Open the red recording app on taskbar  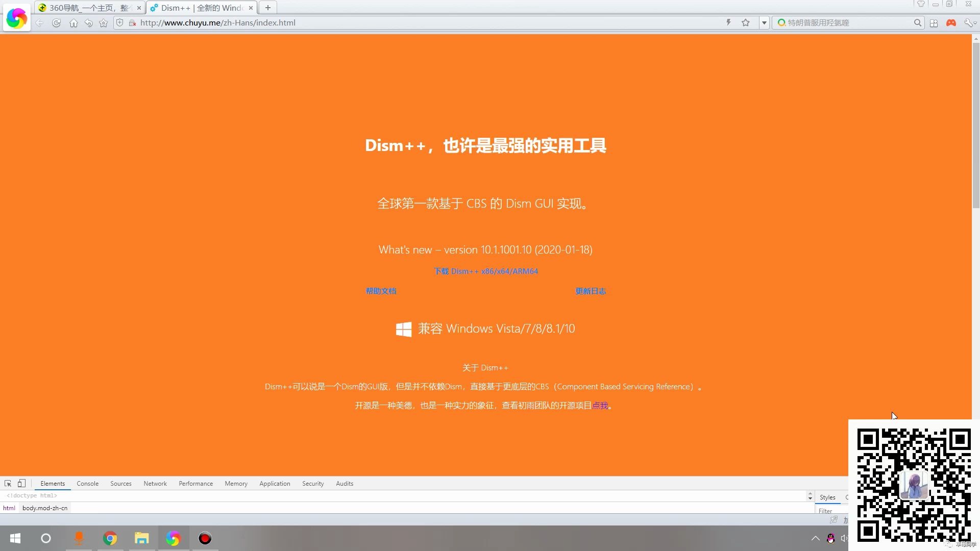[x=205, y=538]
